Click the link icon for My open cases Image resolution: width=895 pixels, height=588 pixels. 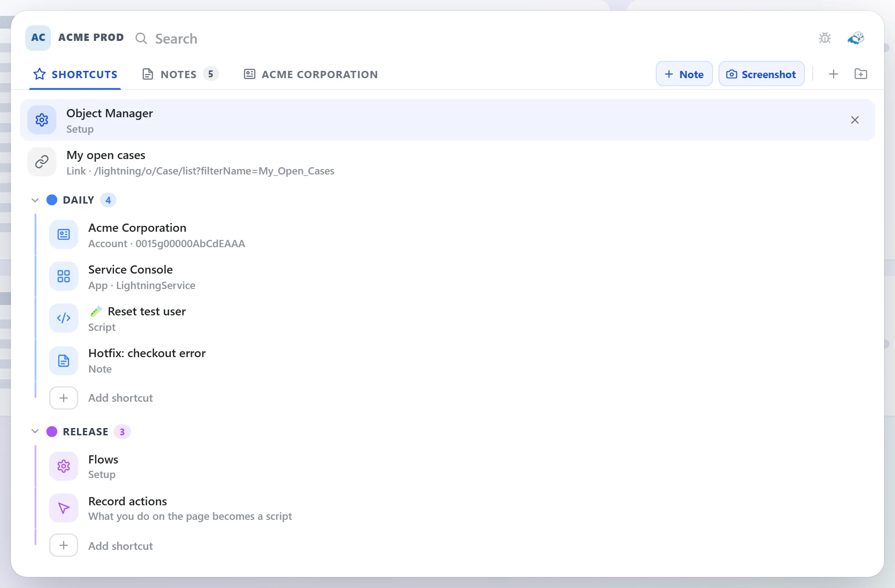[42, 162]
